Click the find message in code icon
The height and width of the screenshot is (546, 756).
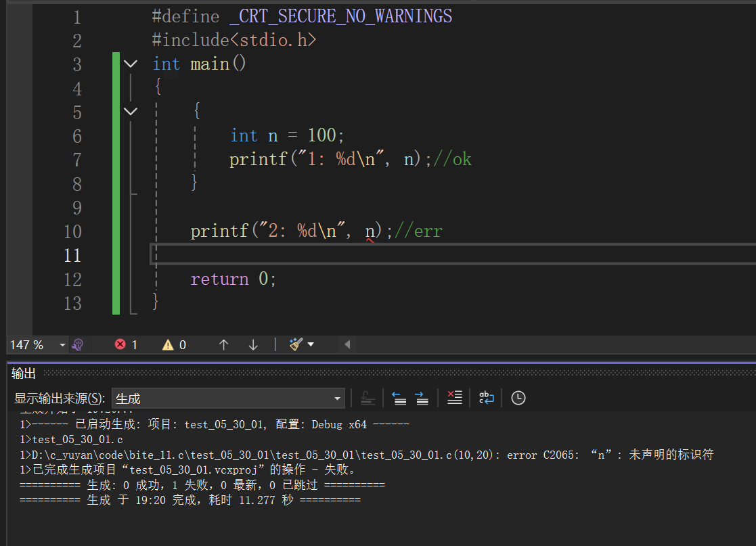point(368,398)
